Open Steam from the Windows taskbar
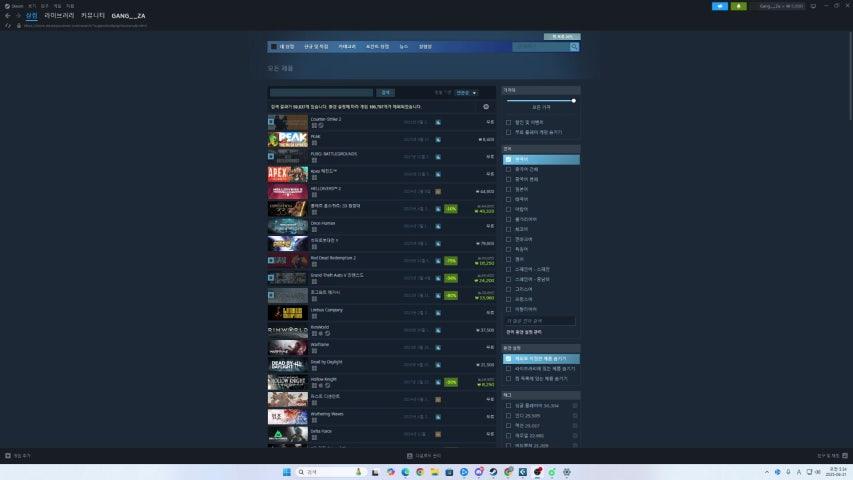This screenshot has height=480, width=853. click(493, 472)
